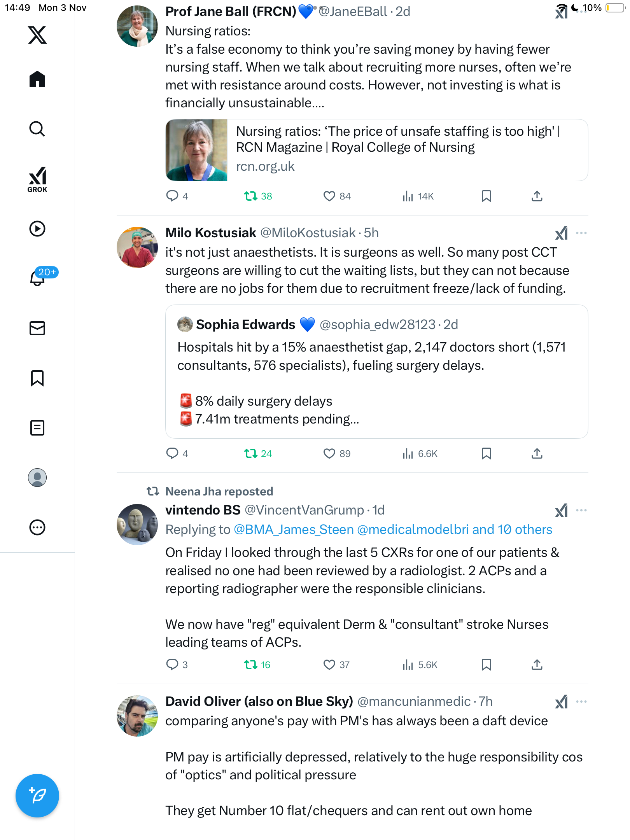
Task: Open more options on vintendo BS post
Action: point(581,510)
